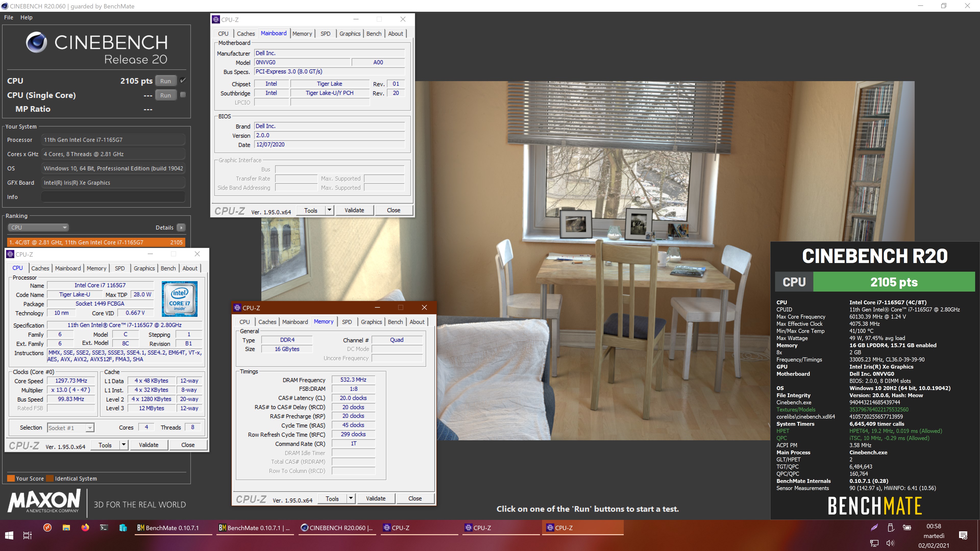Screen dimensions: 980x551
Task: Expand Tools dropdown arrow in Memory CPU-Z window
Action: tap(351, 498)
